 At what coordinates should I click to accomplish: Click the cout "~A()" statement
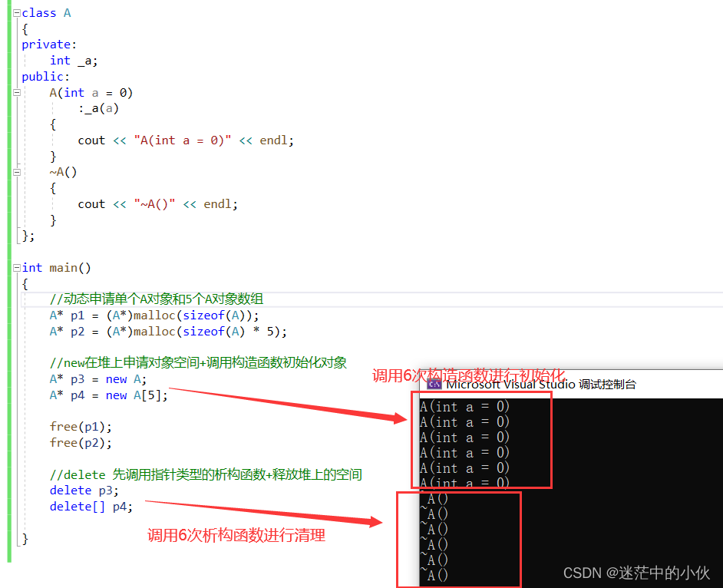(x=157, y=204)
